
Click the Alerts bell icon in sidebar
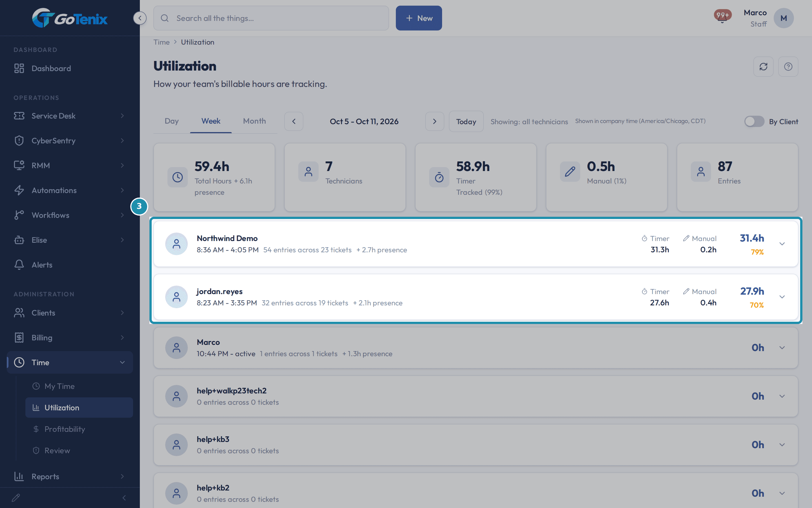tap(19, 265)
